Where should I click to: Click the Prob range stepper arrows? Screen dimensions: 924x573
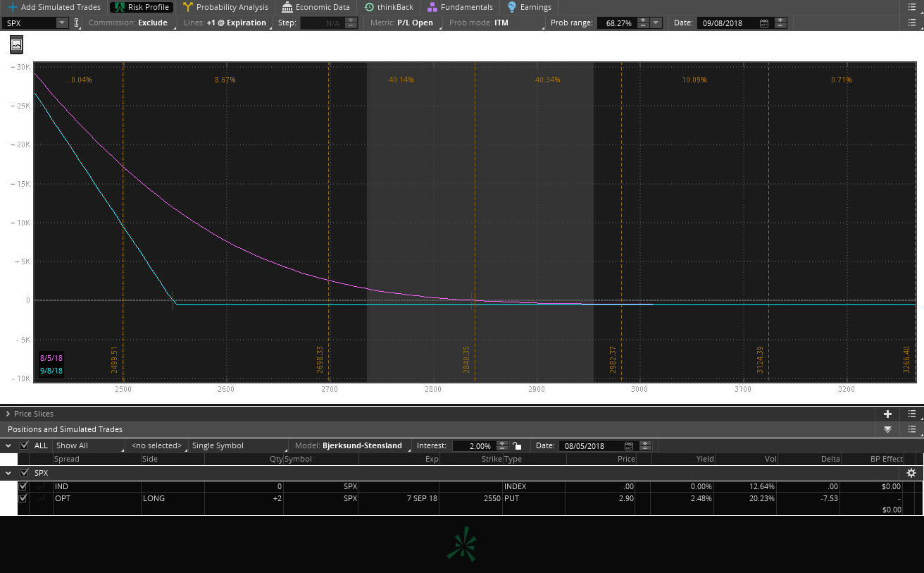coord(642,23)
